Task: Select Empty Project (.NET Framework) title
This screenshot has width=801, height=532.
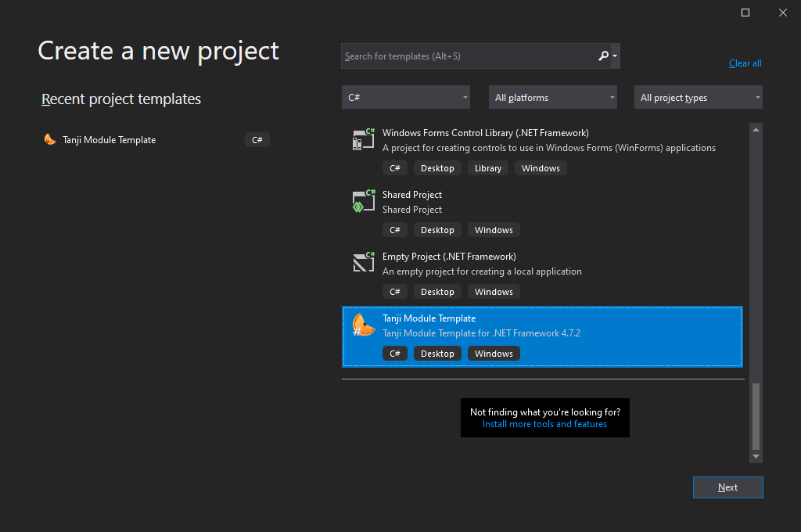Action: click(449, 257)
